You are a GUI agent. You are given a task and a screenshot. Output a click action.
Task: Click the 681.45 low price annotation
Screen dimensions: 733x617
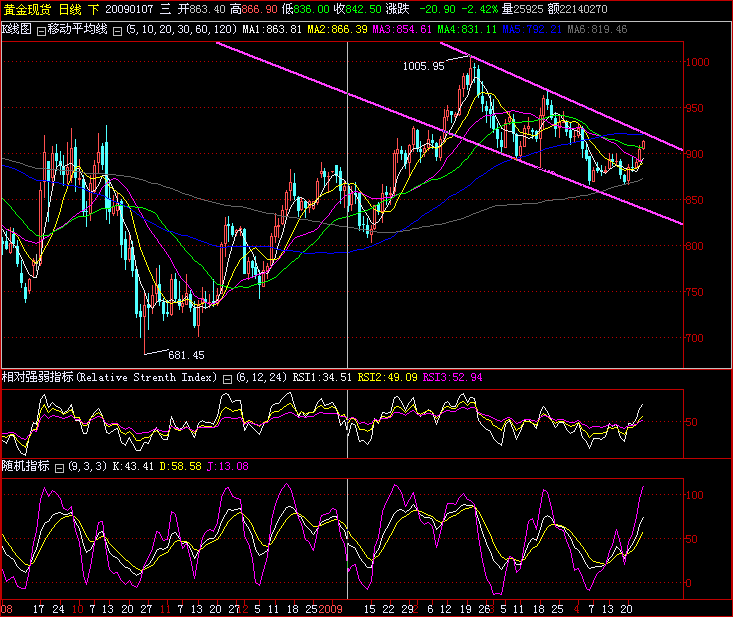[x=186, y=355]
